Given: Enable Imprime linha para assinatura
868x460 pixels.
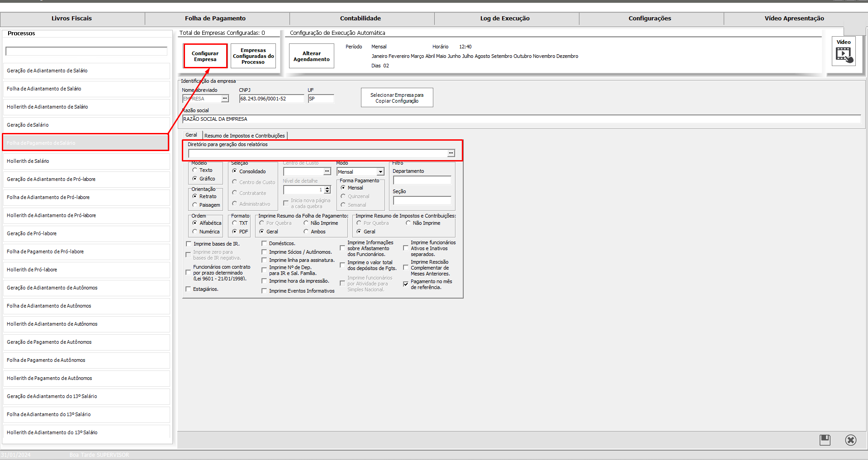Looking at the screenshot, I should tap(264, 260).
